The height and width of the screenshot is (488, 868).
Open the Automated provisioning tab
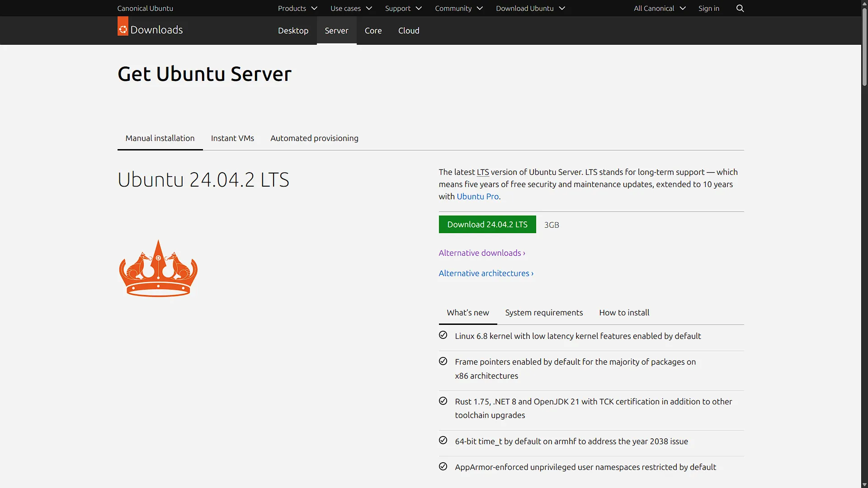(314, 138)
